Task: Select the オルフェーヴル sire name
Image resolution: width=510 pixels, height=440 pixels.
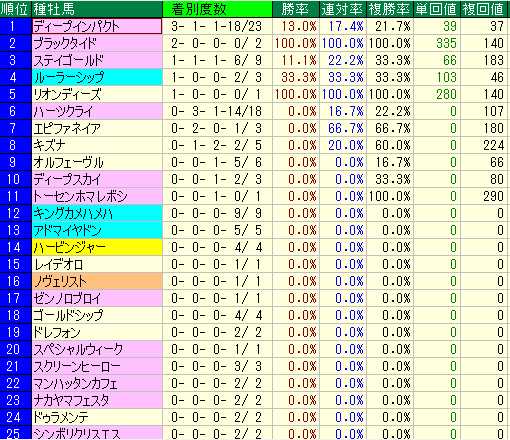Action: 97,162
